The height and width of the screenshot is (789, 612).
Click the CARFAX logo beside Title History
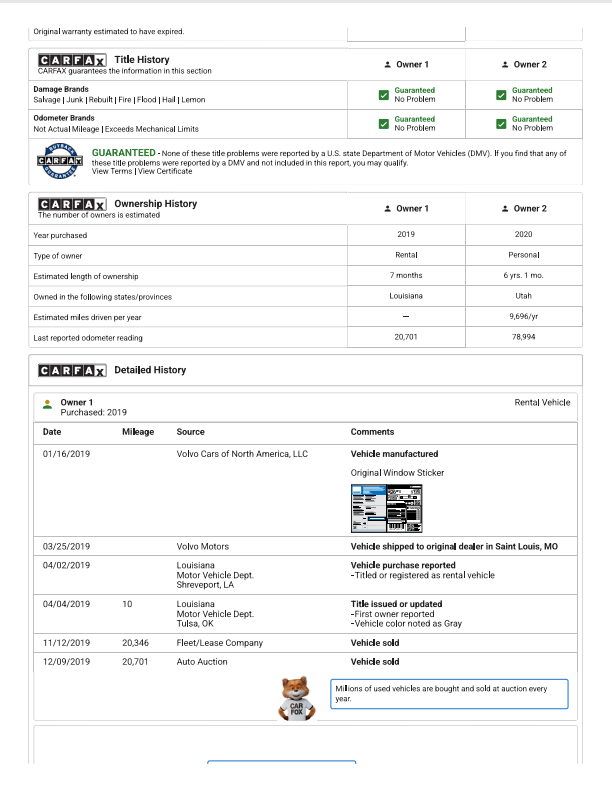pyautogui.click(x=72, y=60)
